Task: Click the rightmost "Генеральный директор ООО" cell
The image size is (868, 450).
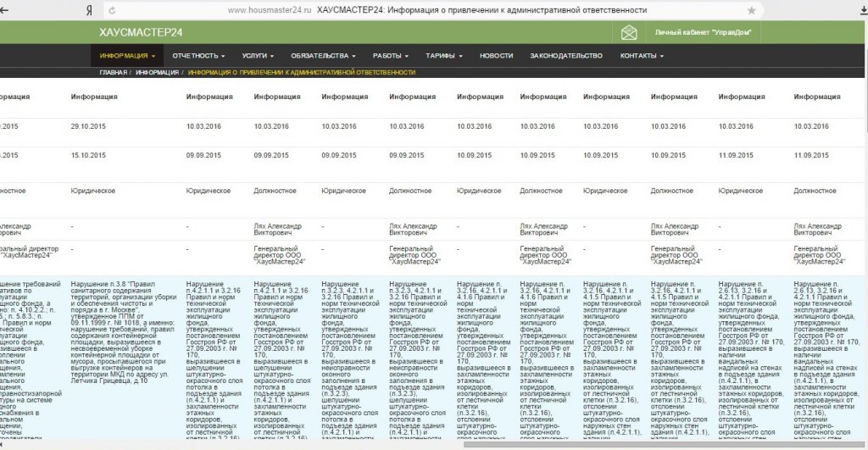Action: 820,255
